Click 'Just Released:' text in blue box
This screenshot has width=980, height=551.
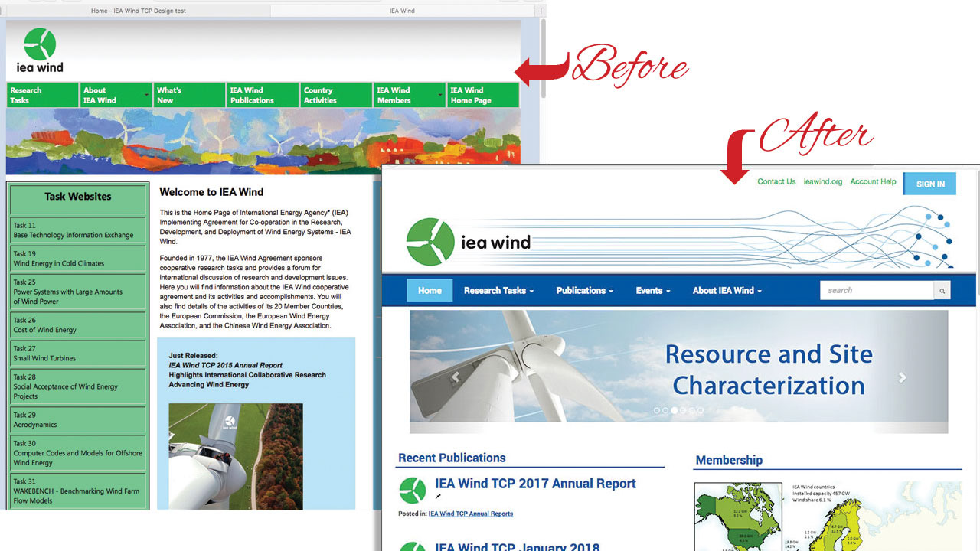click(x=194, y=356)
